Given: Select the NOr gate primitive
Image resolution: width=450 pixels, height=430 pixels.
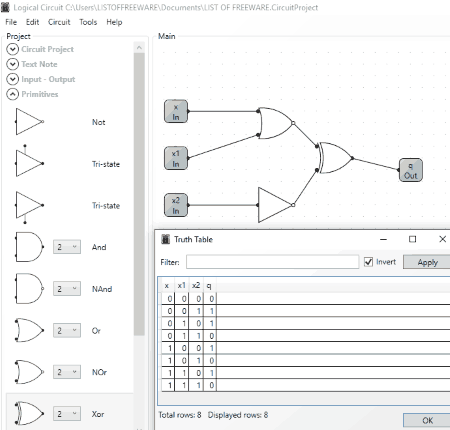Looking at the screenshot, I should coord(29,372).
